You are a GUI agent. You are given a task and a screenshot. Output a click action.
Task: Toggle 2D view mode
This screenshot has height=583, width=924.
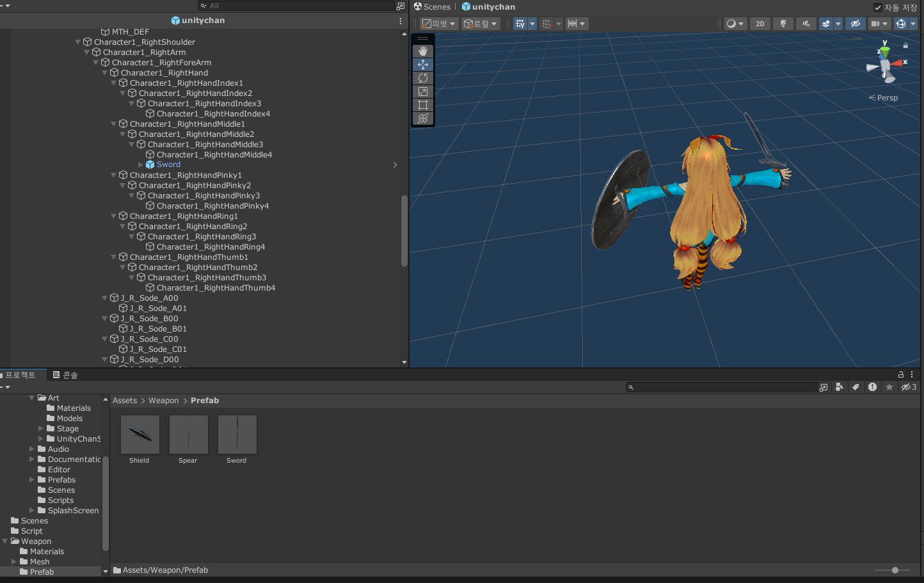tap(760, 24)
